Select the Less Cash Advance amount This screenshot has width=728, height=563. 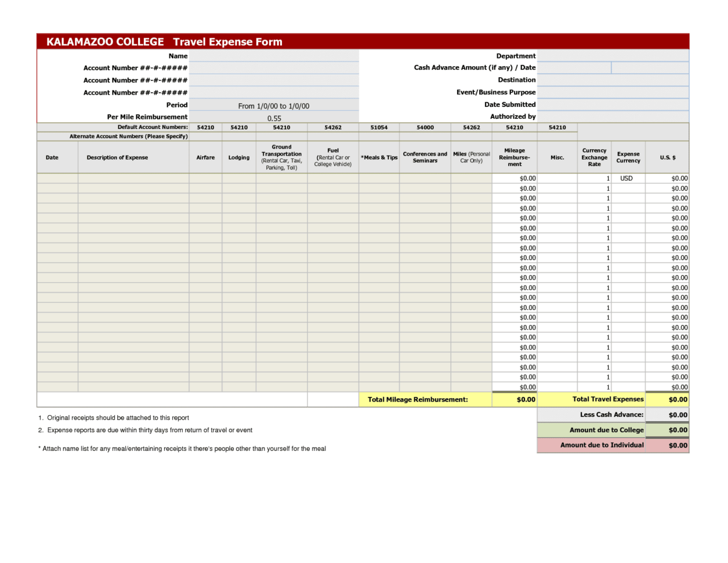(667, 414)
